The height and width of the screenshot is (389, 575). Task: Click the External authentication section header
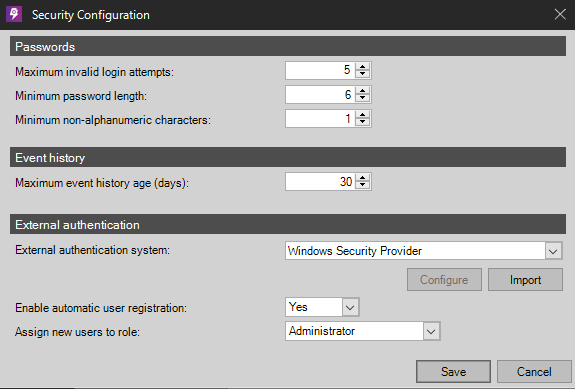click(x=288, y=224)
